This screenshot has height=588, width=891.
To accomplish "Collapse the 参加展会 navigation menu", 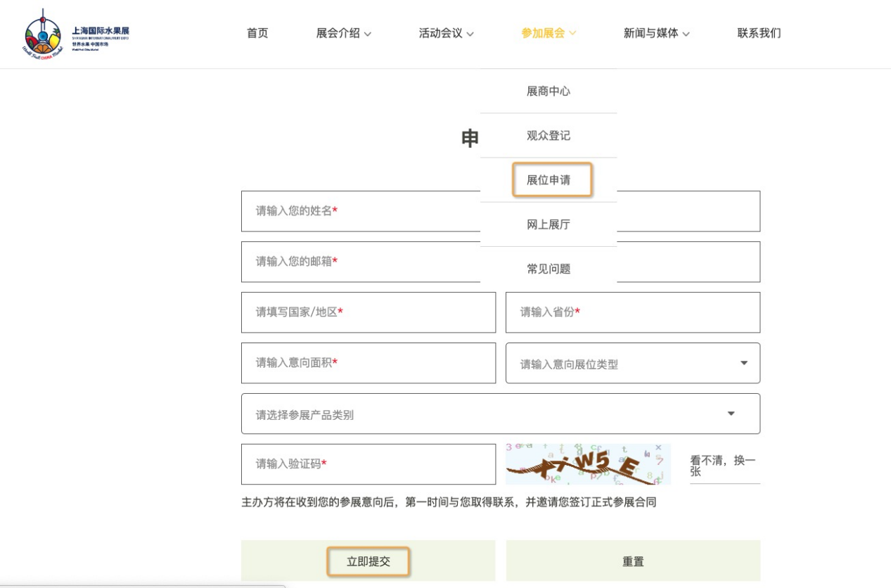I will pos(548,33).
